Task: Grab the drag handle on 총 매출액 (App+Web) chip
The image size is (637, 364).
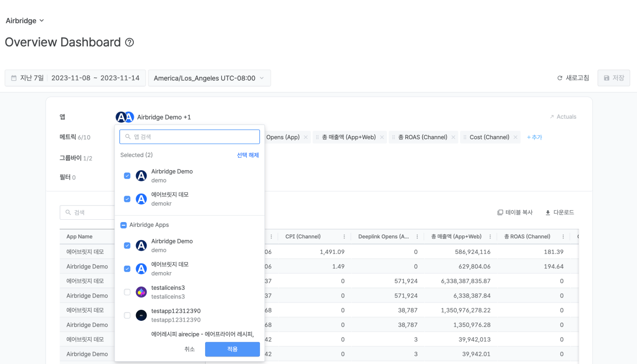Action: 318,137
